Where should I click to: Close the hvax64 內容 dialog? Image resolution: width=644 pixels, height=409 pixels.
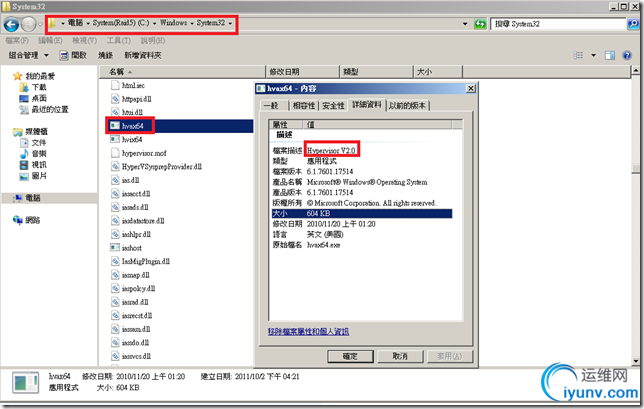pos(471,88)
